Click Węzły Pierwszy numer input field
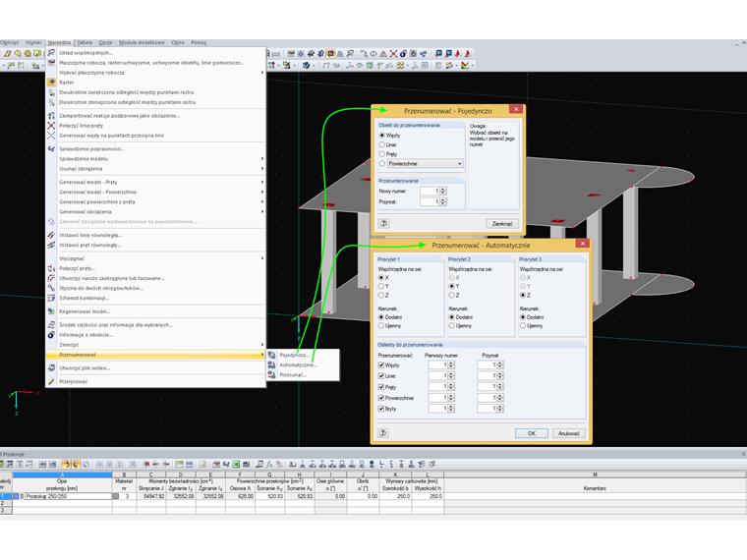 [x=437, y=364]
